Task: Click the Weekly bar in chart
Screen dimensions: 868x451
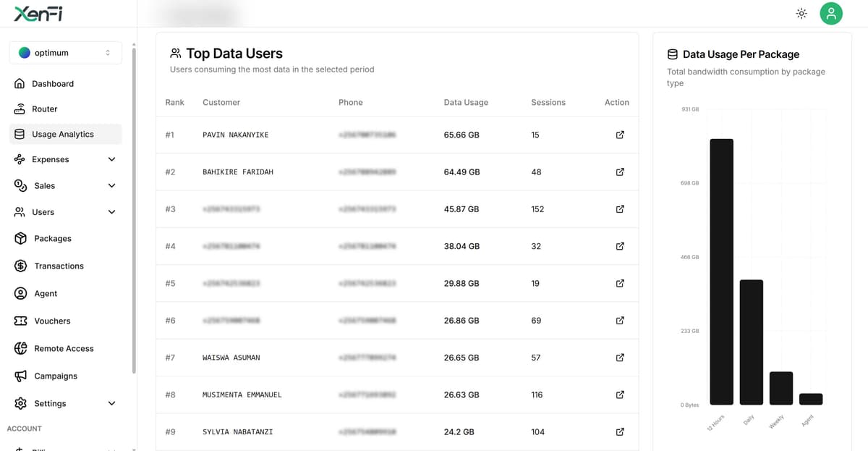Action: [781, 389]
